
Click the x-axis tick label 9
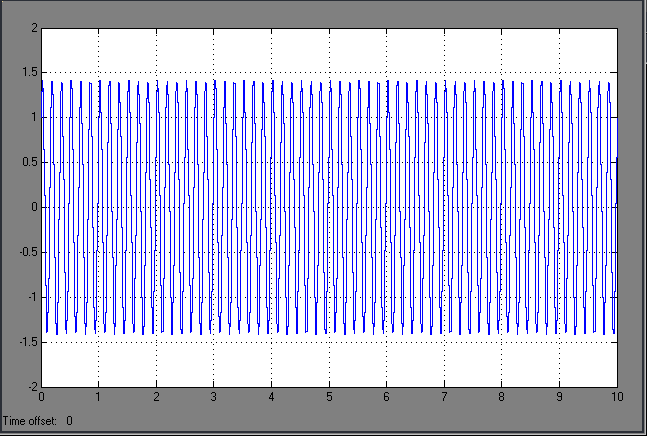tap(560, 397)
